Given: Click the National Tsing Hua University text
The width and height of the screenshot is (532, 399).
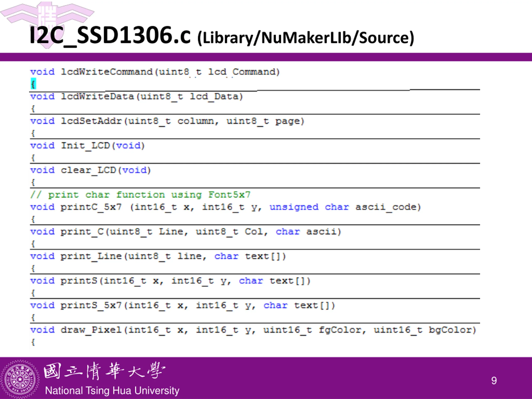Looking at the screenshot, I should (x=112, y=390).
